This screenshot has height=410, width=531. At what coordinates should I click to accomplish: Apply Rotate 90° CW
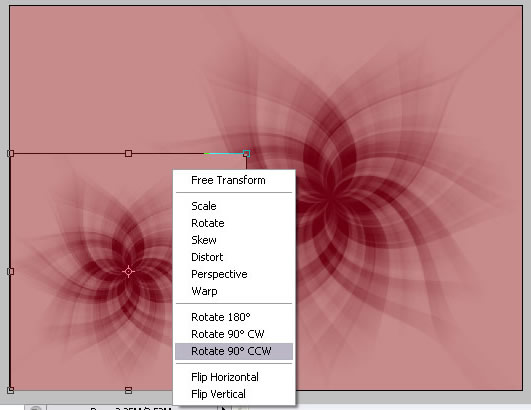234,334
